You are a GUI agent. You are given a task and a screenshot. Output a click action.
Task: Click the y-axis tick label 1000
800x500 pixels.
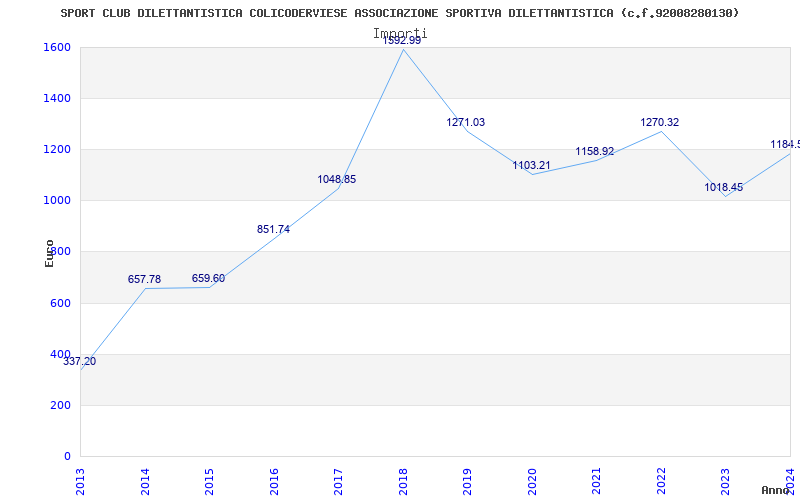(x=55, y=201)
